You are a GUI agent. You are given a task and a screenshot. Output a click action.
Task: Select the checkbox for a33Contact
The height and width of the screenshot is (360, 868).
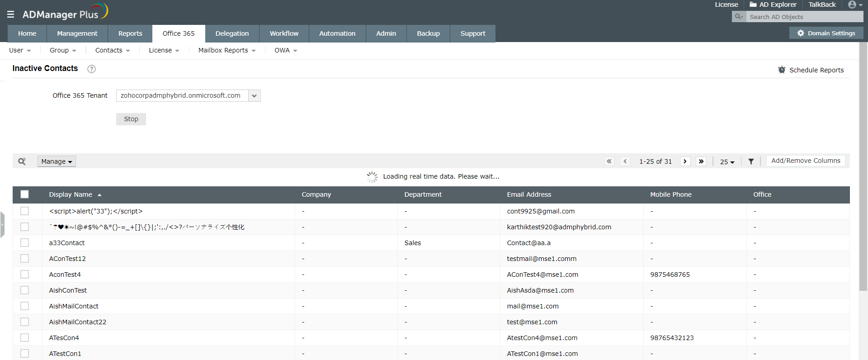[24, 243]
